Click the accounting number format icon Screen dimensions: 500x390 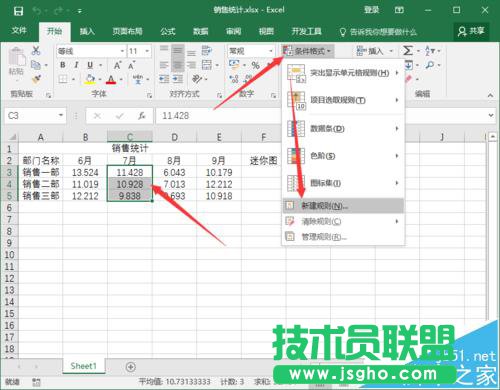234,65
